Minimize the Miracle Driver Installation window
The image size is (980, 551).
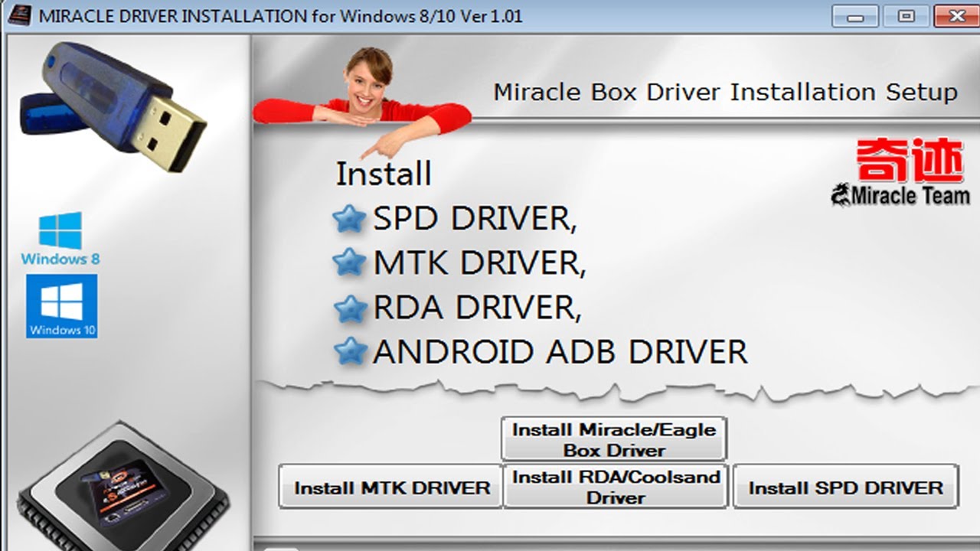854,15
